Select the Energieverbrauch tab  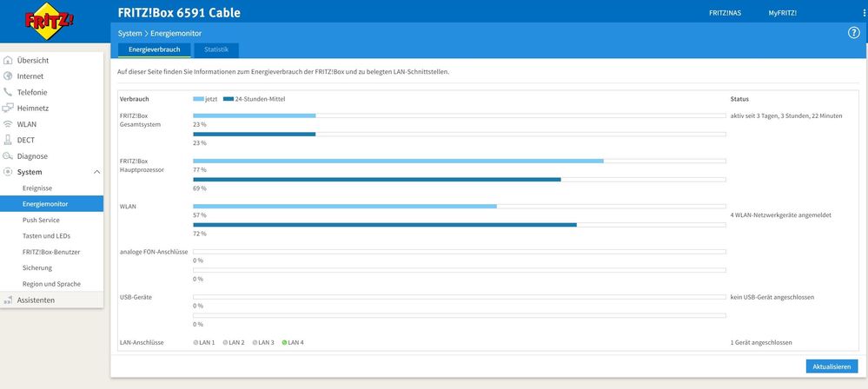pyautogui.click(x=155, y=49)
